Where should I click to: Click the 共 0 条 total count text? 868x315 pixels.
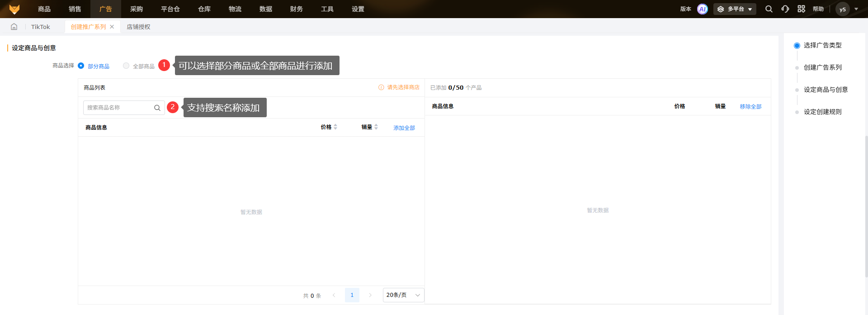tap(312, 296)
